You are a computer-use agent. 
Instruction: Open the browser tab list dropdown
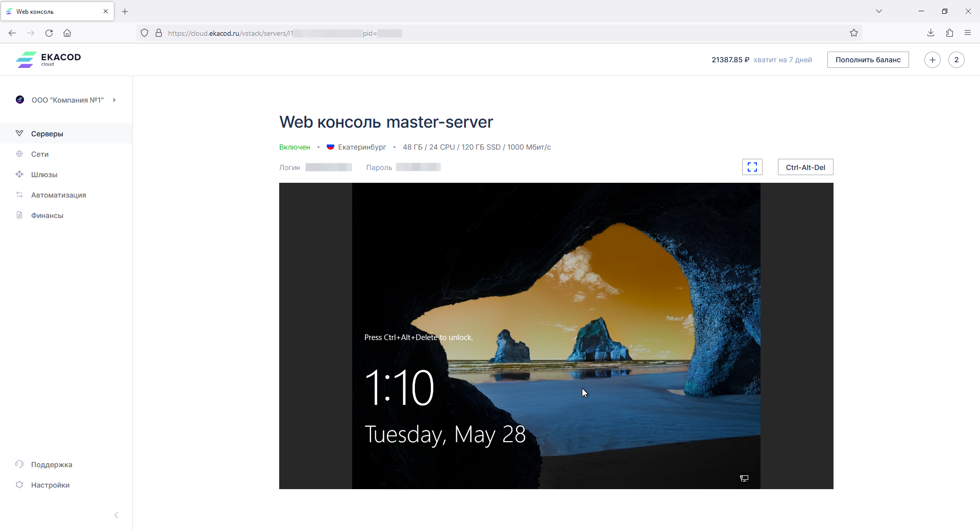pos(879,11)
